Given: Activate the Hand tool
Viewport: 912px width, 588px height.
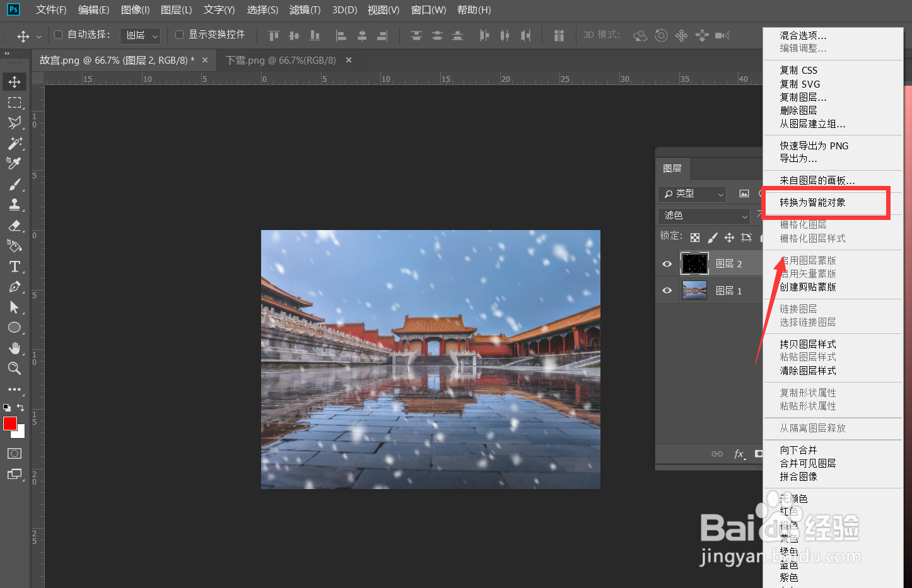Looking at the screenshot, I should (x=15, y=348).
